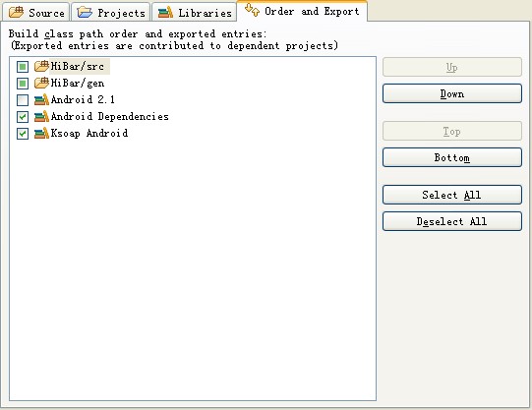Click the Source tab folder icon
The width and height of the screenshot is (532, 410).
tap(16, 12)
